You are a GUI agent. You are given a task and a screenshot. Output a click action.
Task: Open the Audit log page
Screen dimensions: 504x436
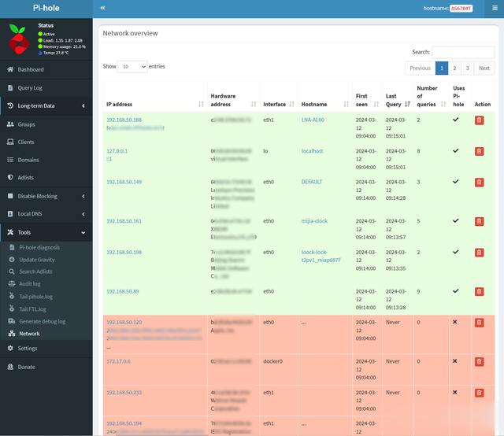tap(30, 283)
